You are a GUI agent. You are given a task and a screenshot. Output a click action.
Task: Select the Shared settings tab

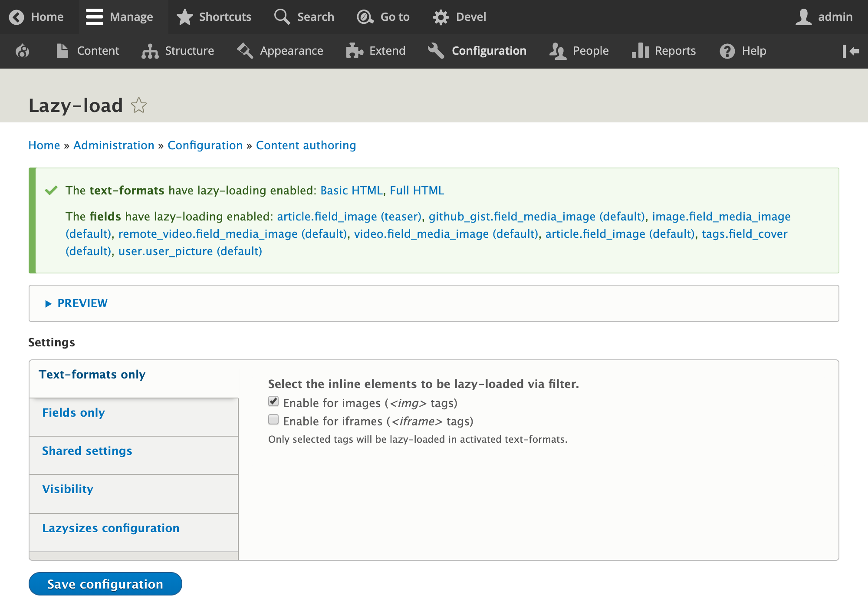(87, 451)
